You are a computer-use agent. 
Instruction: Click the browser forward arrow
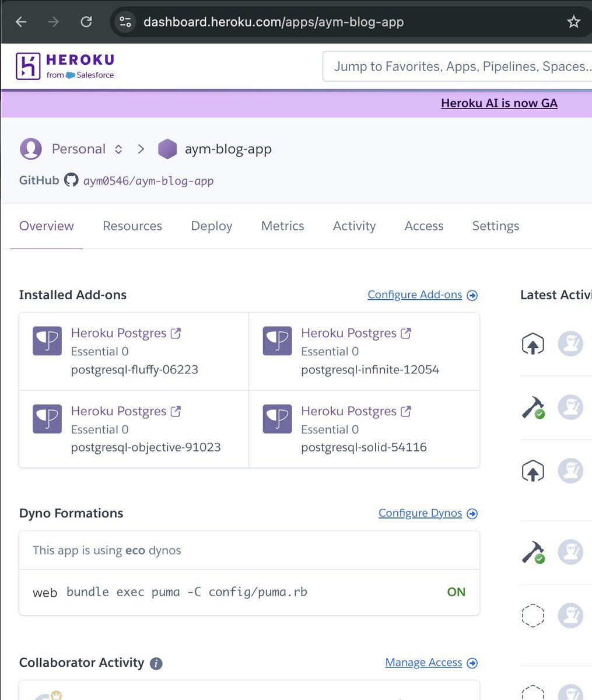[x=54, y=22]
